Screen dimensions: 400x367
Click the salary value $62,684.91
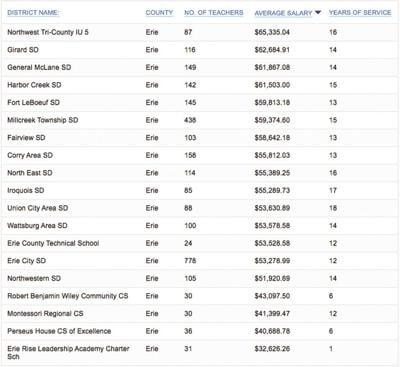[272, 50]
